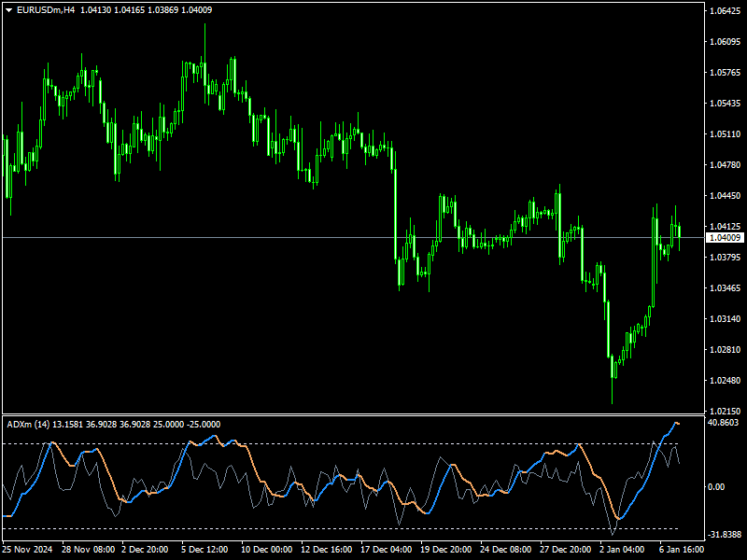This screenshot has width=747, height=560.
Task: Click the 25 Nov 2024 date label
Action: [x=27, y=550]
